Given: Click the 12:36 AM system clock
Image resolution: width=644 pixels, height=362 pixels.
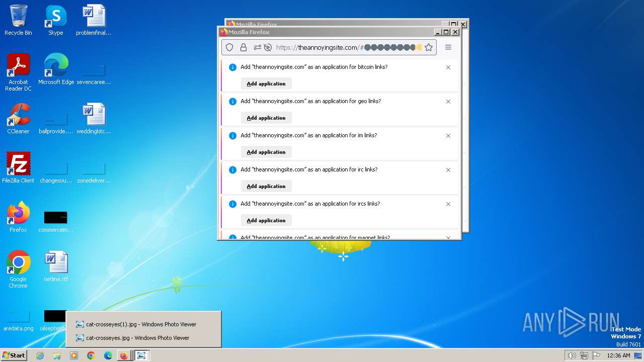Looking at the screenshot, I should tap(618, 355).
